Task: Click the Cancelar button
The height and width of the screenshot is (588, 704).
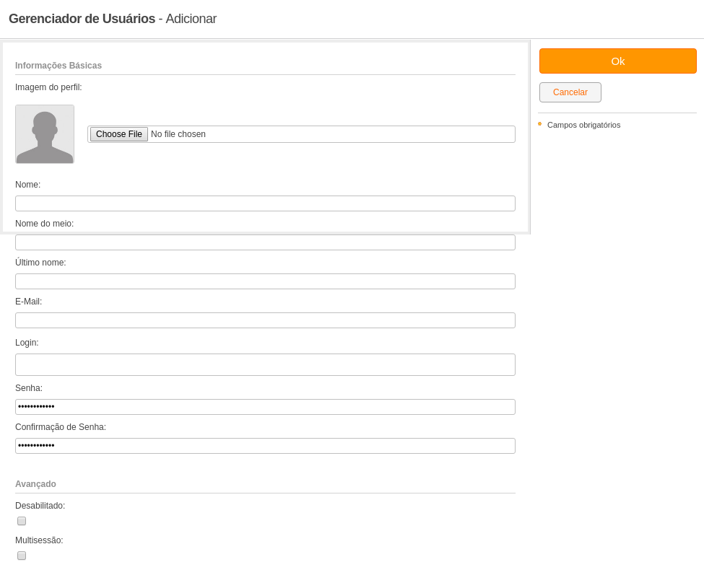Action: tap(570, 92)
